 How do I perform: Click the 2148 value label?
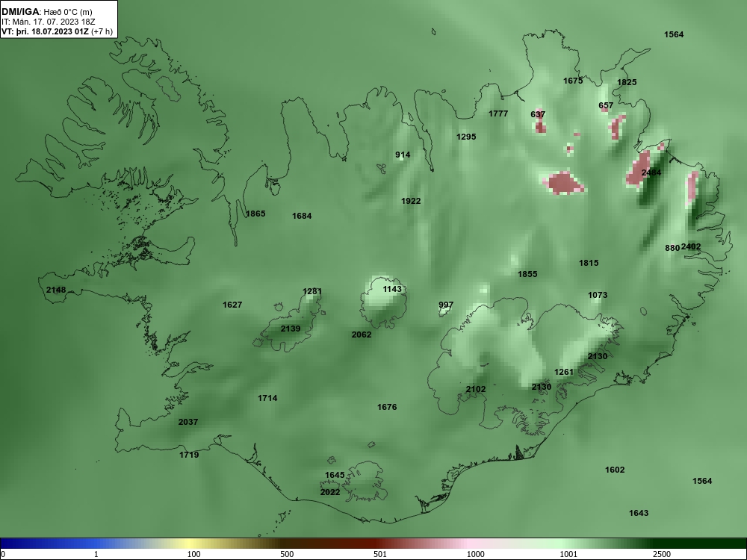click(56, 290)
